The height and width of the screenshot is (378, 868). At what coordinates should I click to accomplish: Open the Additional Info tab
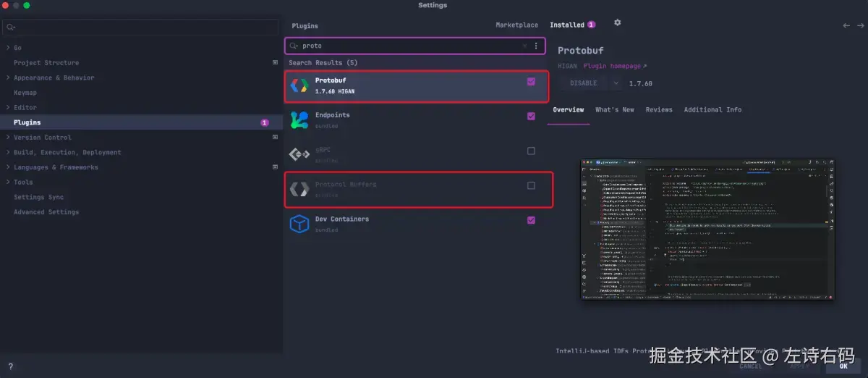point(712,110)
